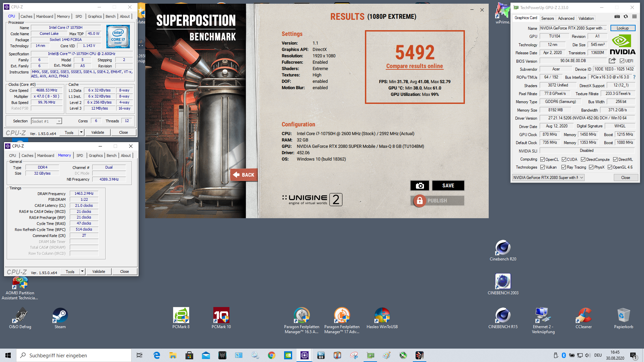
Task: Open the notification center icon
Action: (x=633, y=355)
